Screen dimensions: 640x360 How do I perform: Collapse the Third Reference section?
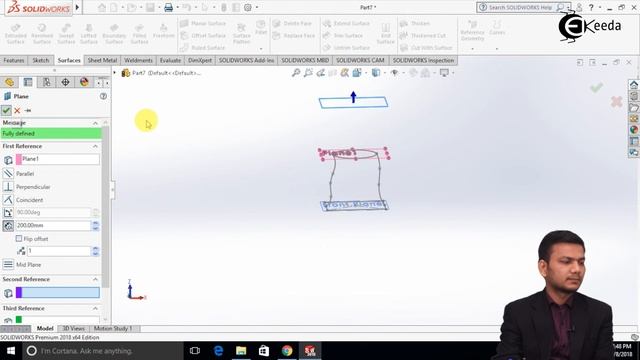click(x=95, y=308)
